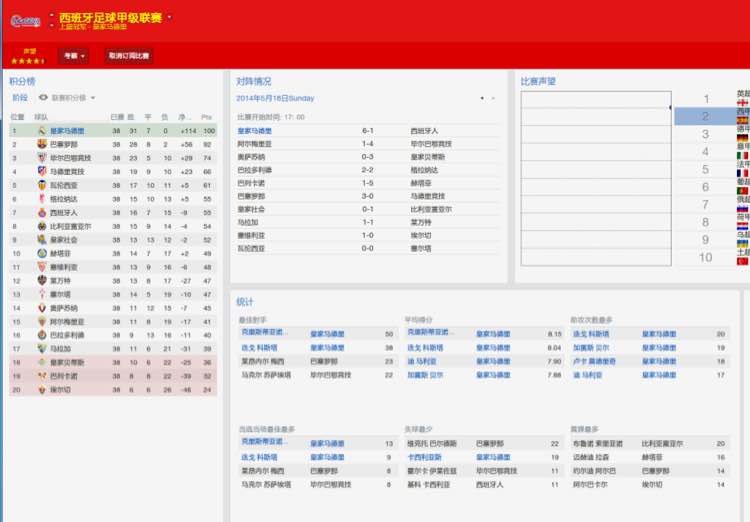Click Granada crest in sixth place row

tap(42, 199)
